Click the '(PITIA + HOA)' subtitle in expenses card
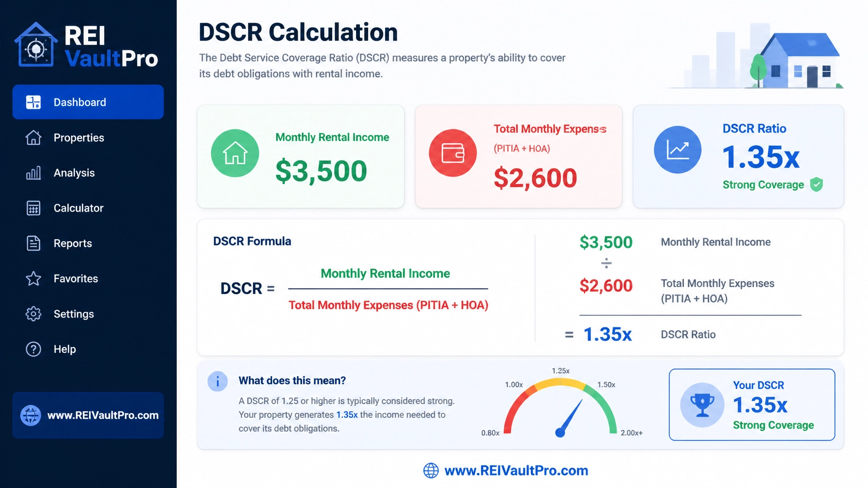 [522, 149]
